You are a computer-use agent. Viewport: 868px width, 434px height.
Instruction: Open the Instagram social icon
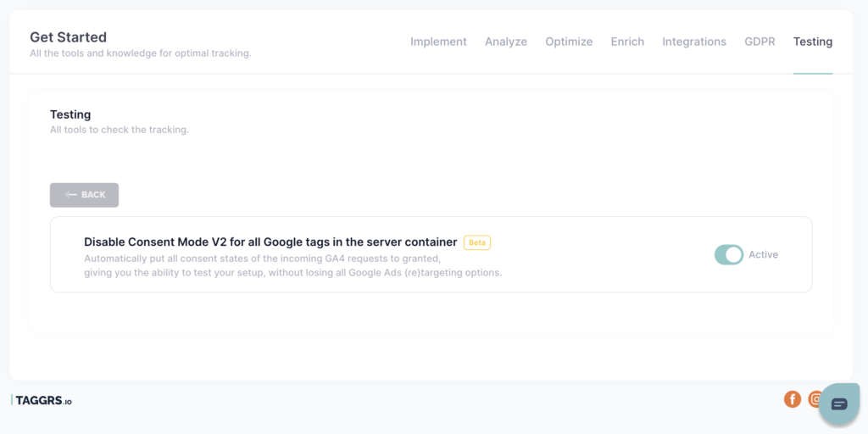coord(815,398)
